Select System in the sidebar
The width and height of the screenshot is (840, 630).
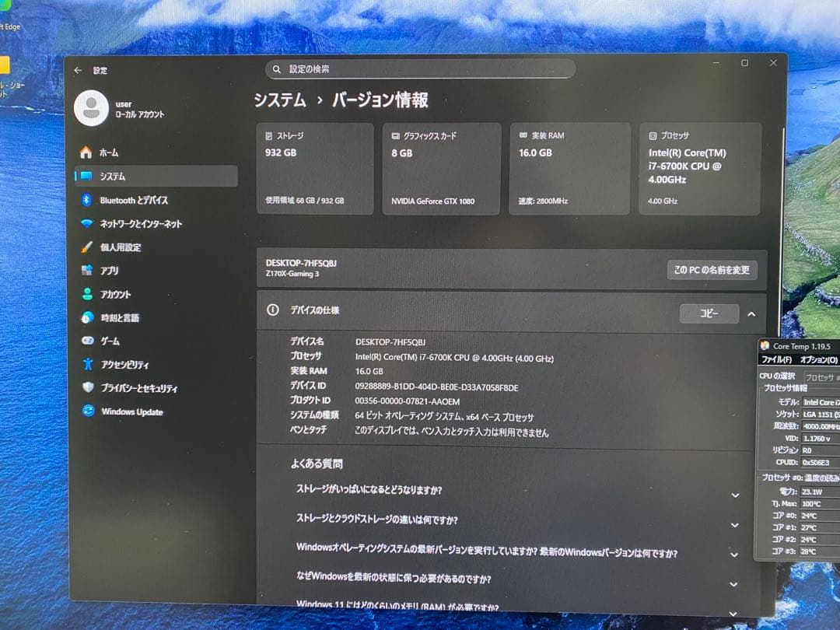coord(156,177)
